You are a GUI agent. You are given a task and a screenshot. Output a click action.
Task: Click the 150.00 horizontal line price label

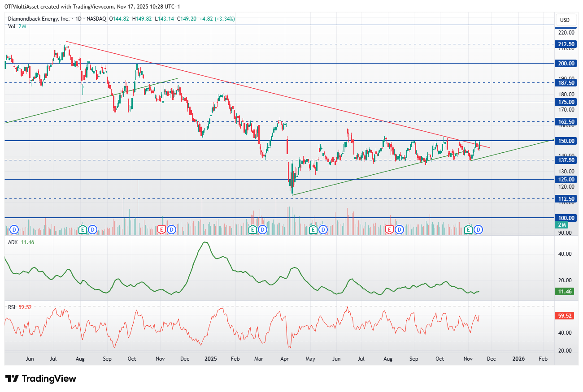pos(566,141)
